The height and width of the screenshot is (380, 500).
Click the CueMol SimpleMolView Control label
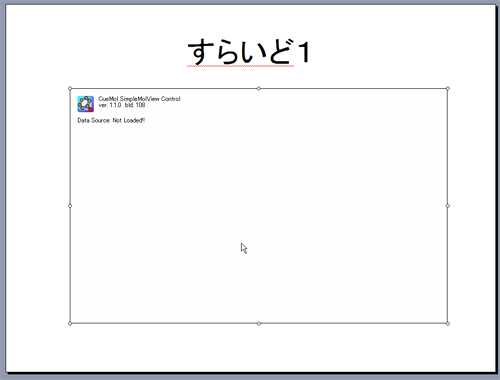point(139,99)
